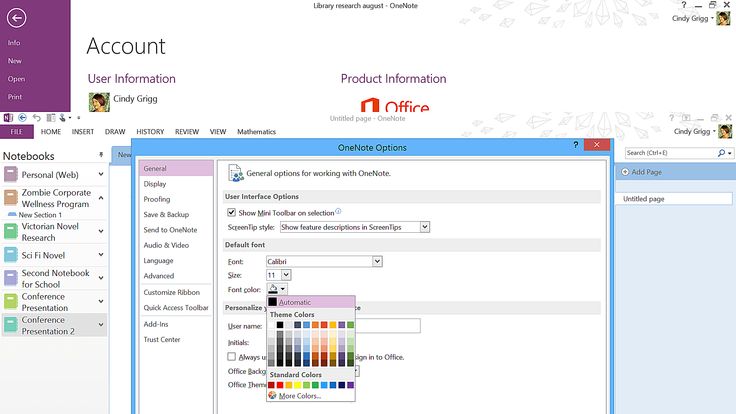The width and height of the screenshot is (736, 414).
Task: Click Print in the backstage menu
Action: [x=15, y=97]
